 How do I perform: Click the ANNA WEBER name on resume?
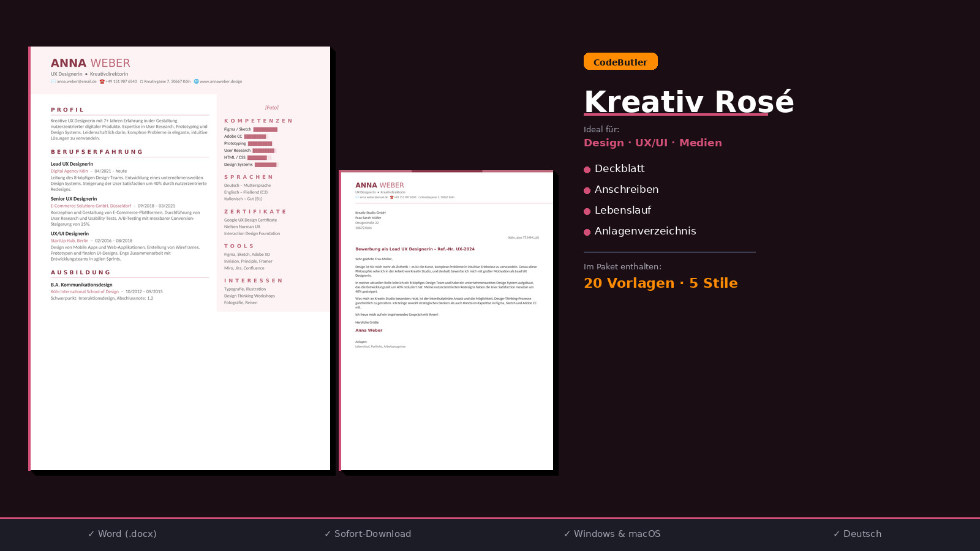90,63
